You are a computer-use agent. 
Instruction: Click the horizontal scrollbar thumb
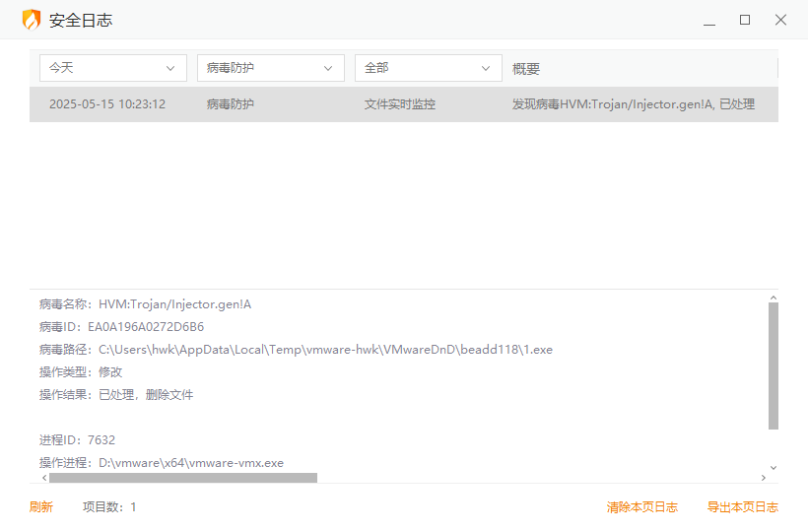point(183,478)
